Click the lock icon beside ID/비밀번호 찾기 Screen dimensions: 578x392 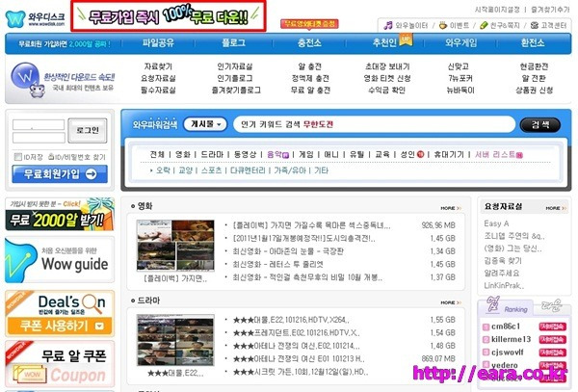(x=51, y=157)
